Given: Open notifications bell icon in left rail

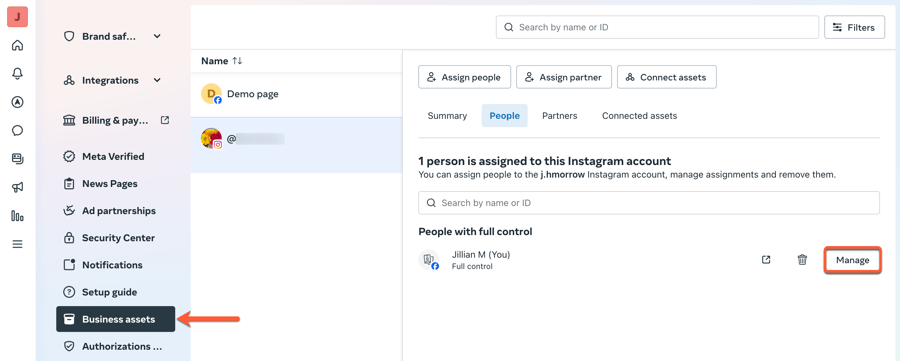Looking at the screenshot, I should tap(17, 73).
